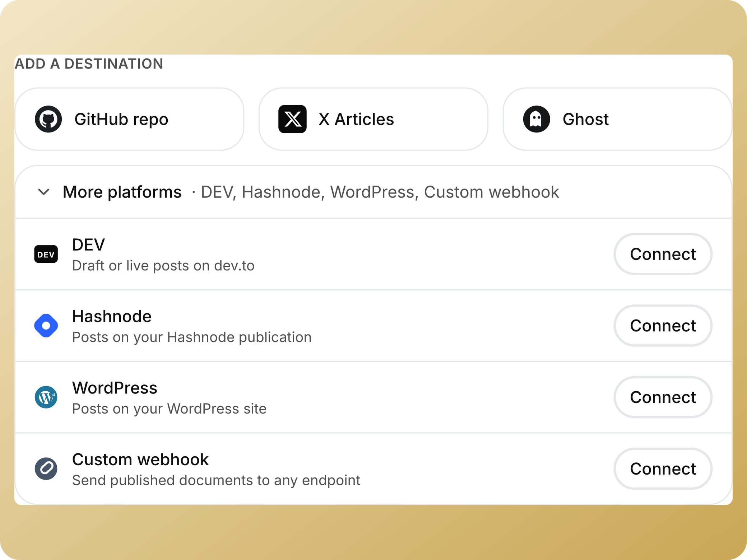747x560 pixels.
Task: Click the Hashnode row title
Action: 112,316
